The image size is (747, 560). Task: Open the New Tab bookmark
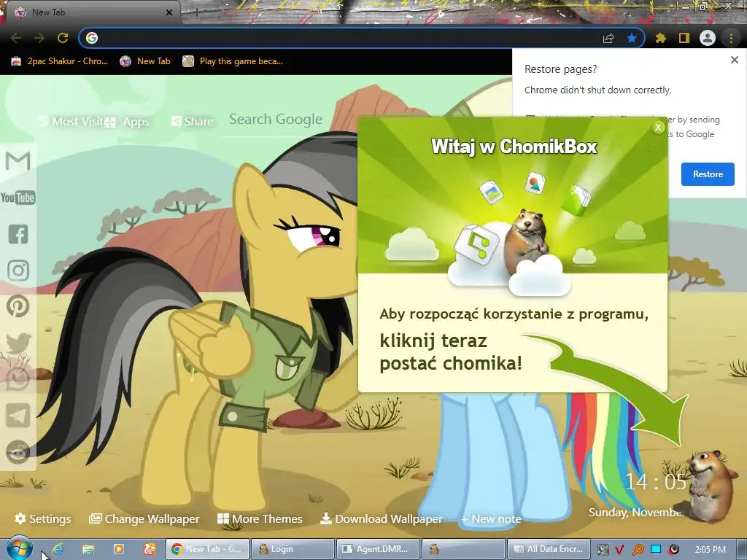(145, 61)
